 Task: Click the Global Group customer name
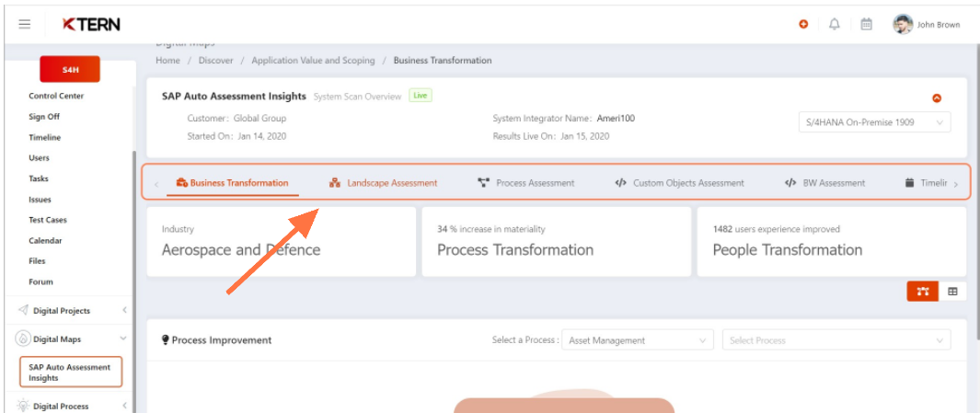tap(260, 118)
